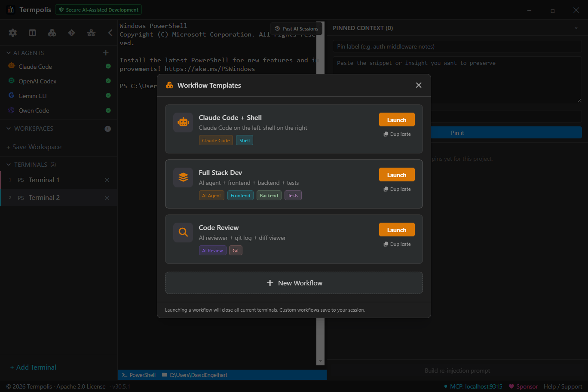Launch Claude Code + Shell workflow

coord(397,119)
